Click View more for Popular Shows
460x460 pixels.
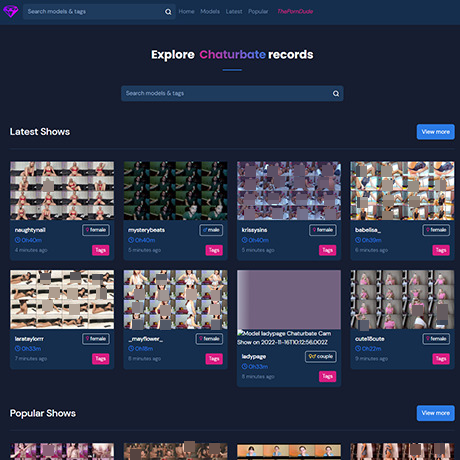click(435, 413)
